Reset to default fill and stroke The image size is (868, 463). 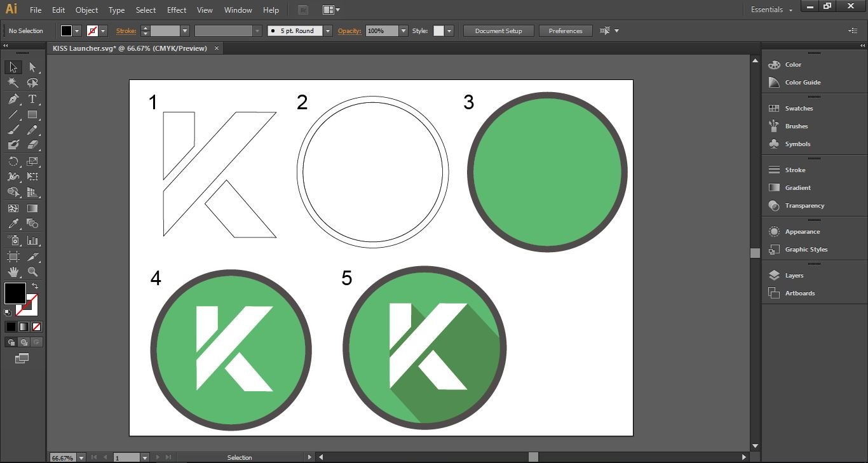[x=8, y=312]
